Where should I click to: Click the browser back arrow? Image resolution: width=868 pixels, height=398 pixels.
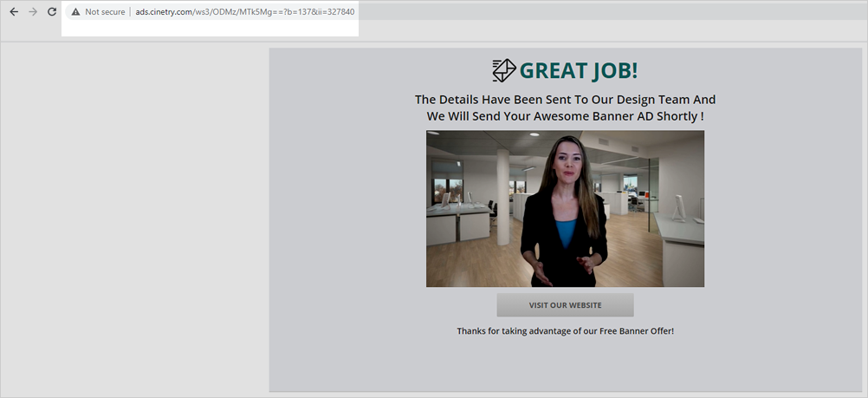pos(13,12)
